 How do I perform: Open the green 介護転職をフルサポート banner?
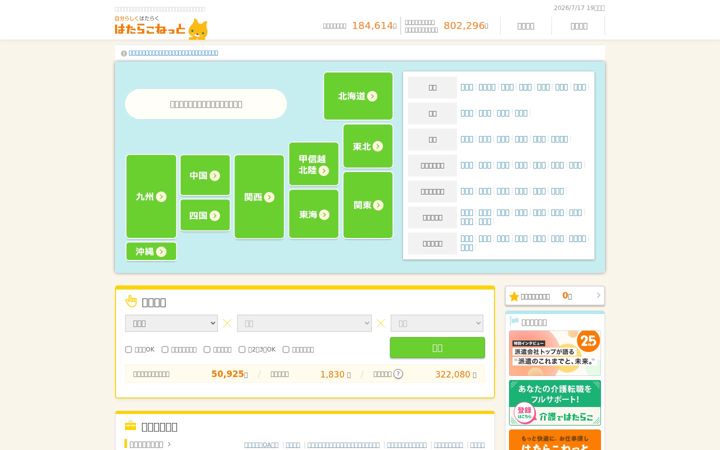[x=555, y=403]
